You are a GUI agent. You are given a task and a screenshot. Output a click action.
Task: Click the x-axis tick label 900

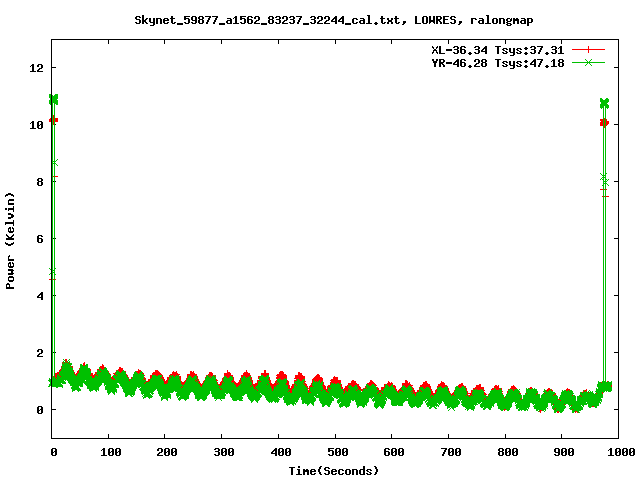564,452
